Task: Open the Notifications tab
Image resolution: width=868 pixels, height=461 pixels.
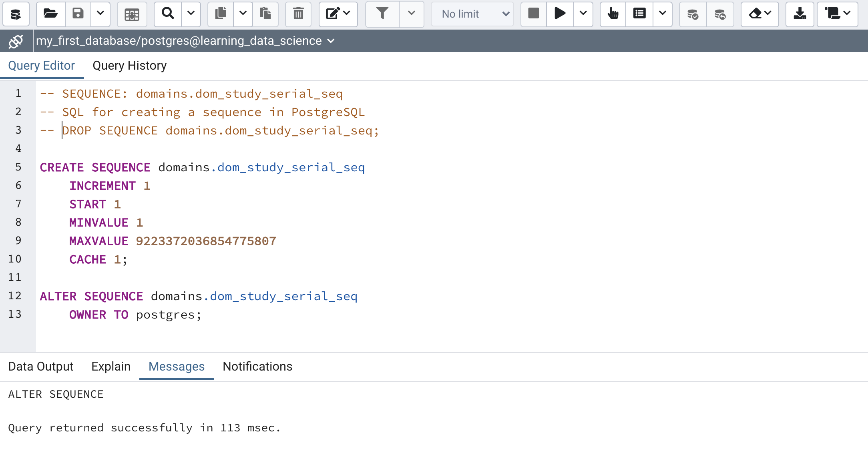Action: (257, 367)
